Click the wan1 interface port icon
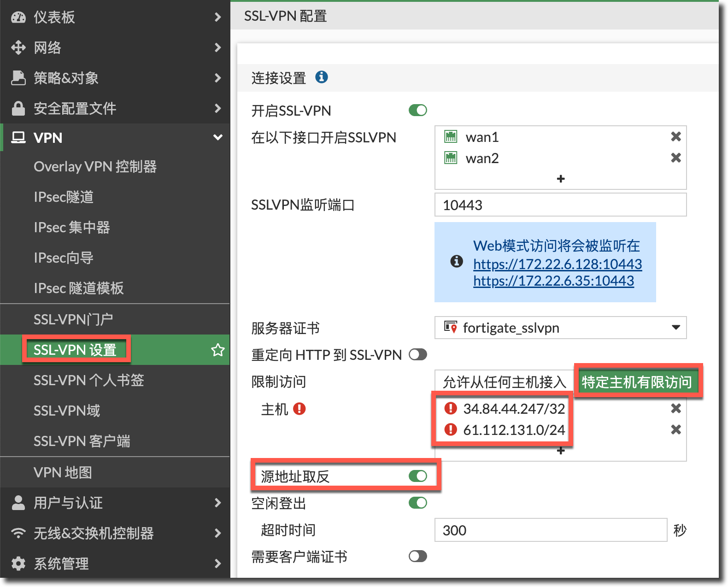The height and width of the screenshot is (587, 728). click(x=451, y=136)
